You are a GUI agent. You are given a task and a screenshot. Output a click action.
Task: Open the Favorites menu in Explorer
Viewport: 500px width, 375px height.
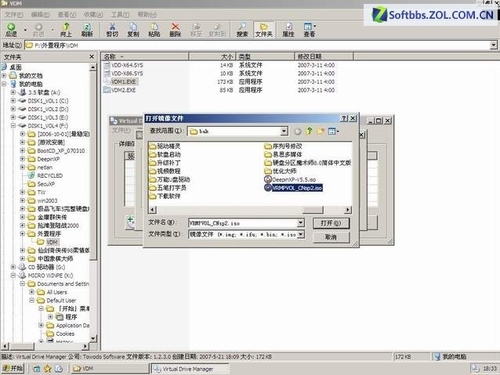tap(93, 15)
